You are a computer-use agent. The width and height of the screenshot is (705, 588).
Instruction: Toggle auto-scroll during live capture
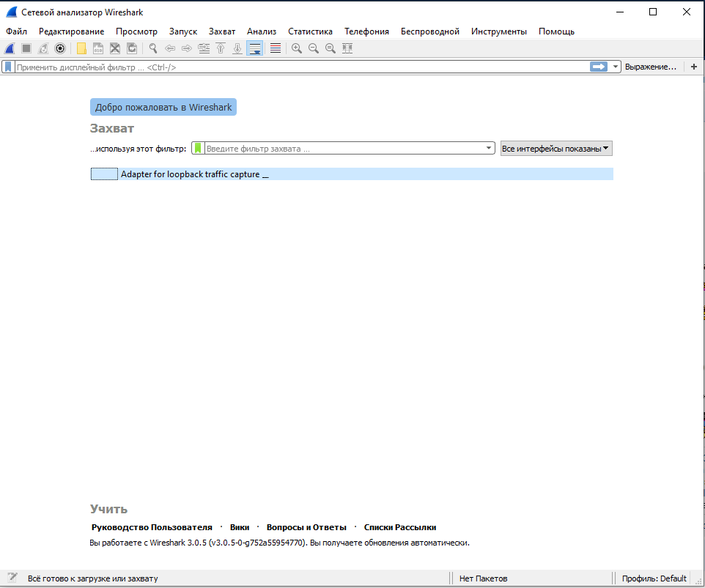click(x=254, y=48)
